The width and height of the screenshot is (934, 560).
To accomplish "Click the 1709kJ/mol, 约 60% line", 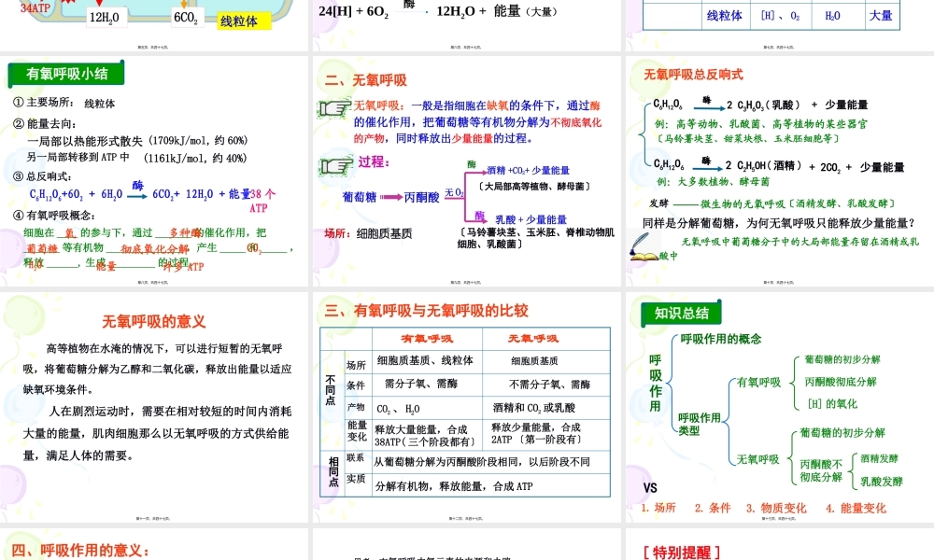I will tap(137, 141).
